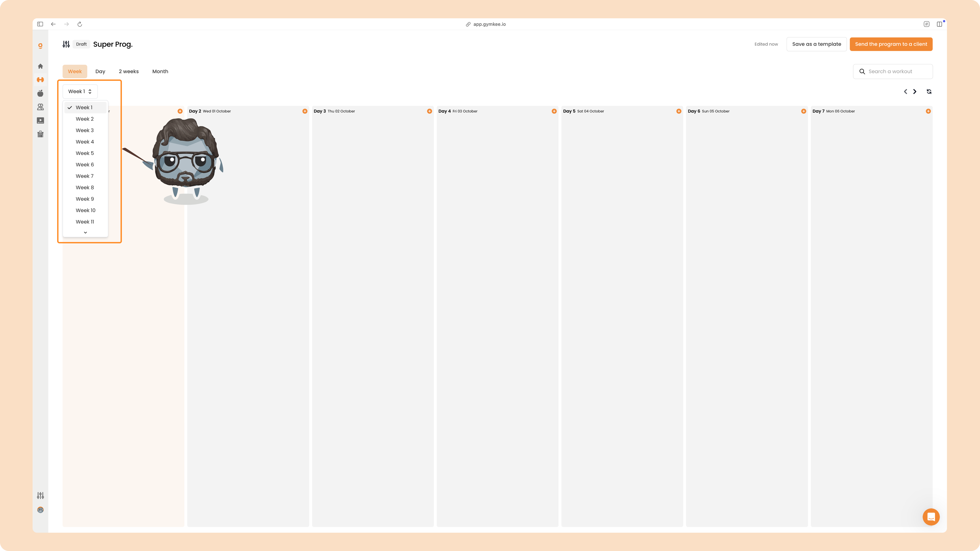Open the Clients people icon in sidebar
The image size is (980, 551).
tap(40, 107)
